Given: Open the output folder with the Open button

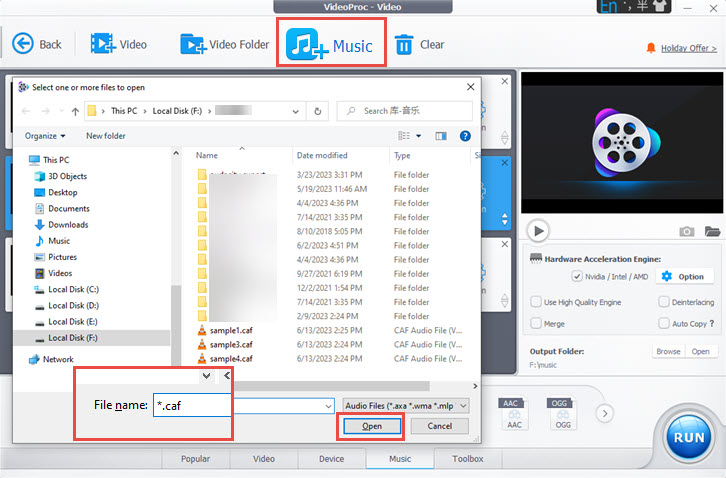Looking at the screenshot, I should click(701, 352).
